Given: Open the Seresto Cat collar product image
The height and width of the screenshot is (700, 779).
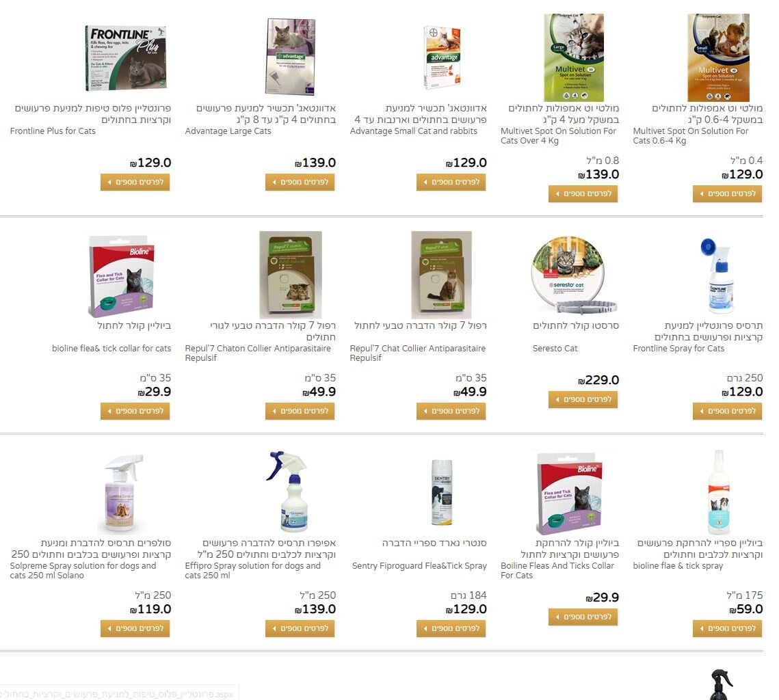Looking at the screenshot, I should click(x=574, y=275).
